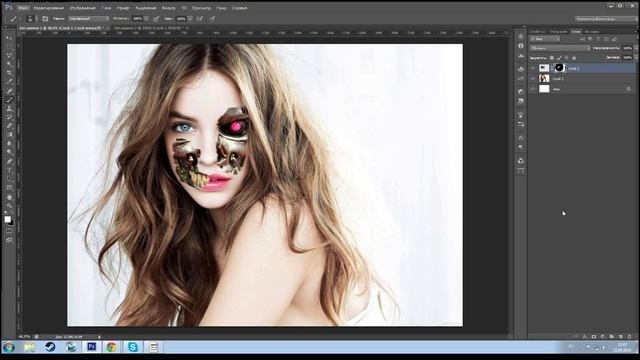Select the Lasso tool
Viewport: 640px width, 360px height.
tap(9, 56)
